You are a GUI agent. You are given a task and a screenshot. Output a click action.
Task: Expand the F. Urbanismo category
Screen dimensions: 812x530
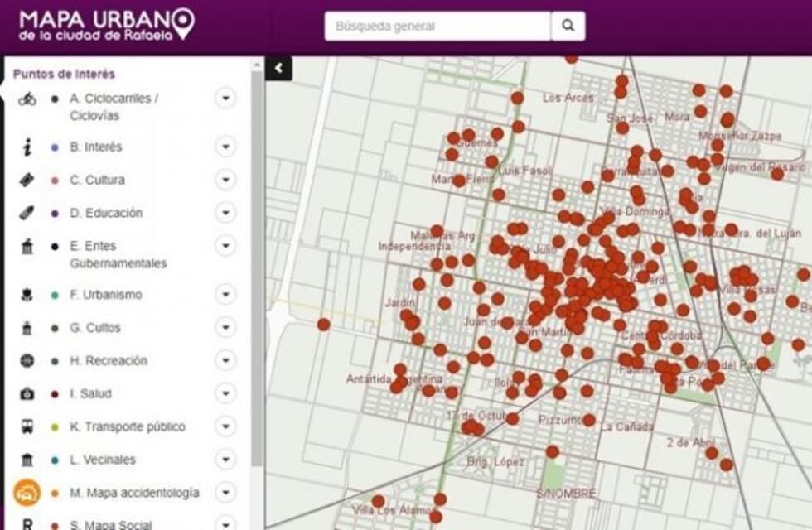[x=225, y=295]
